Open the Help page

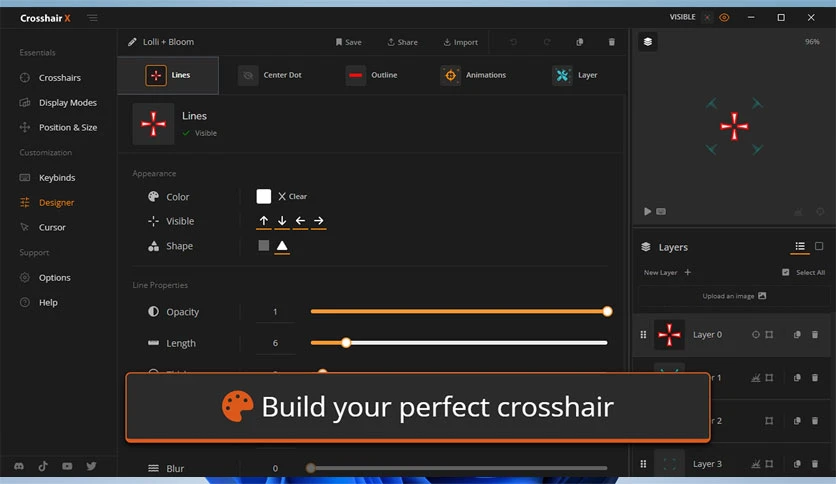pyautogui.click(x=47, y=302)
